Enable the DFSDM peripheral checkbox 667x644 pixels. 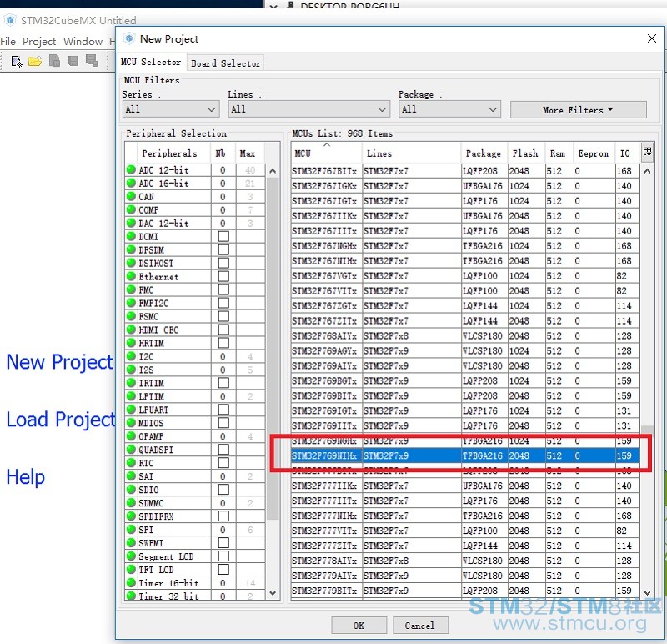click(x=223, y=249)
